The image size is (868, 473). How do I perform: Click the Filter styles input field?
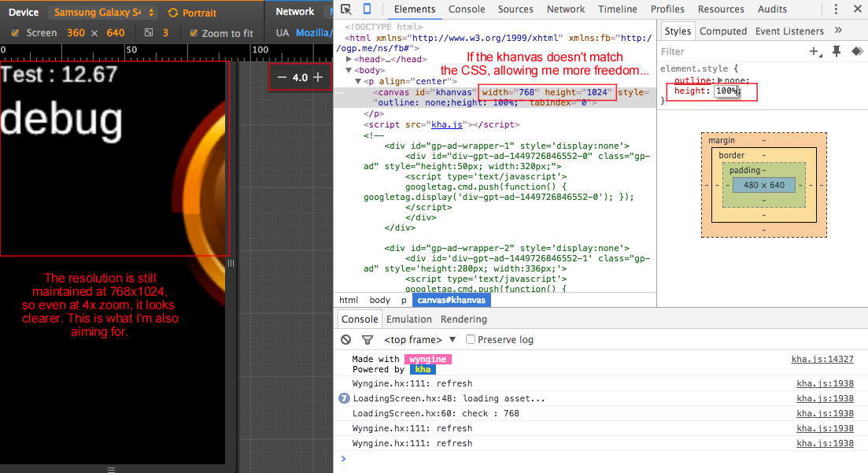tap(731, 51)
